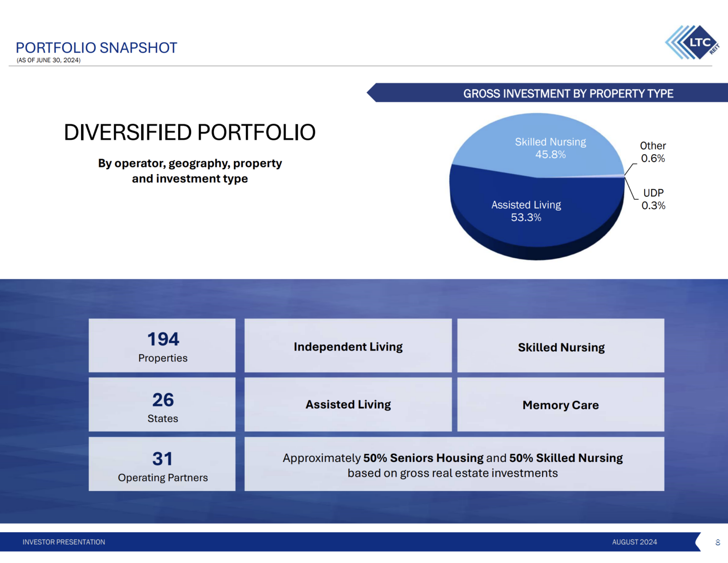
Task: Click the DIVERSIFIED PORTFOLIO title
Action: tap(190, 132)
